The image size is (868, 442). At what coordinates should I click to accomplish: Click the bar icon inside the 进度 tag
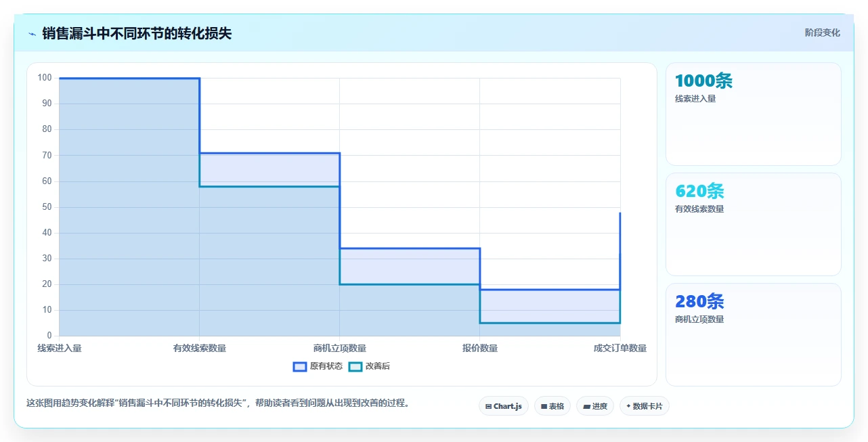(x=586, y=406)
